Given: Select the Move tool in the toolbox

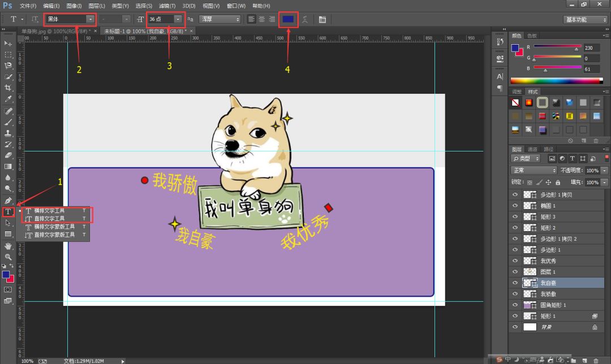Looking at the screenshot, I should (8, 43).
